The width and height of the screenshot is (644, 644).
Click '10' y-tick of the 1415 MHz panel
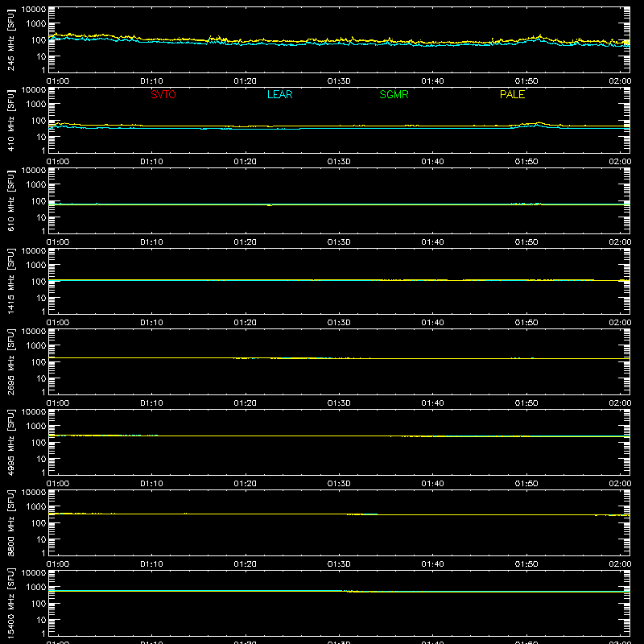click(42, 298)
